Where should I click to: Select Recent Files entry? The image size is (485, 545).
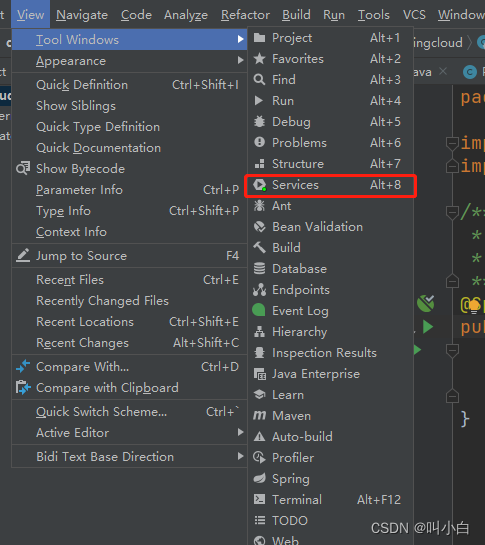tap(129, 280)
